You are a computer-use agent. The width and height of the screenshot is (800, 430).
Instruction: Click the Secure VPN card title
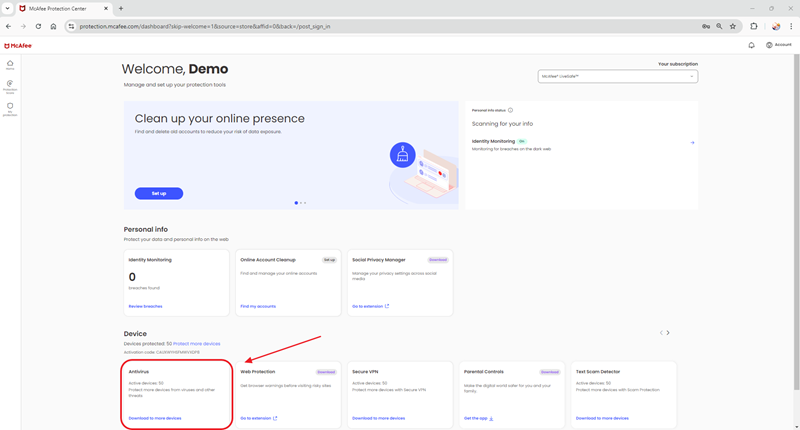(365, 372)
